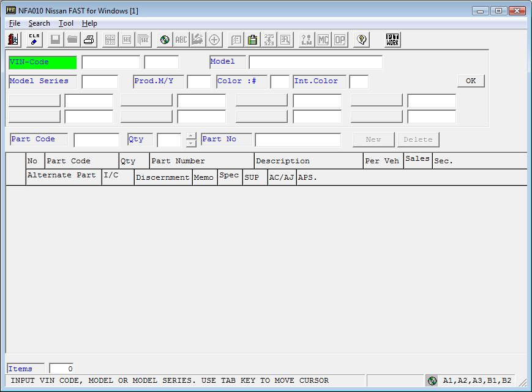Click the Sales column header

coord(418,160)
